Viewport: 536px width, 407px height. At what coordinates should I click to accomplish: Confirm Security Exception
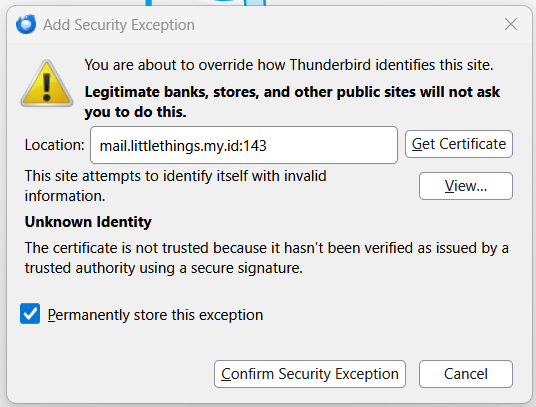[x=310, y=374]
